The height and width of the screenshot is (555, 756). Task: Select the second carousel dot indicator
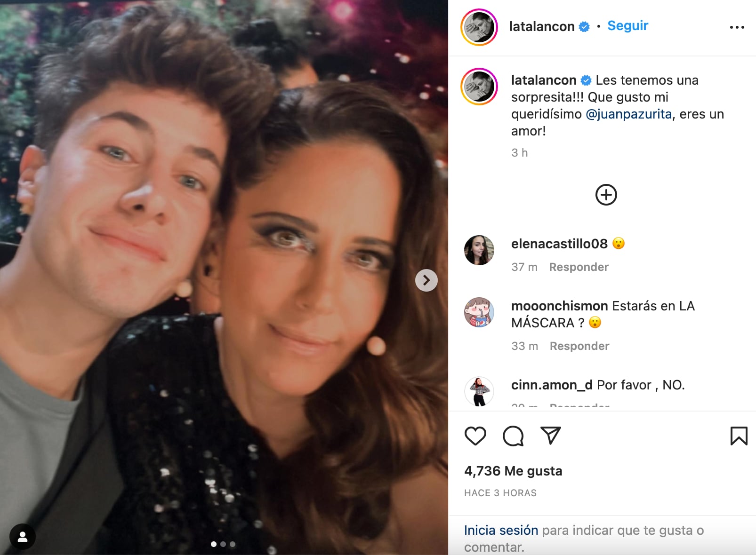pos(223,544)
